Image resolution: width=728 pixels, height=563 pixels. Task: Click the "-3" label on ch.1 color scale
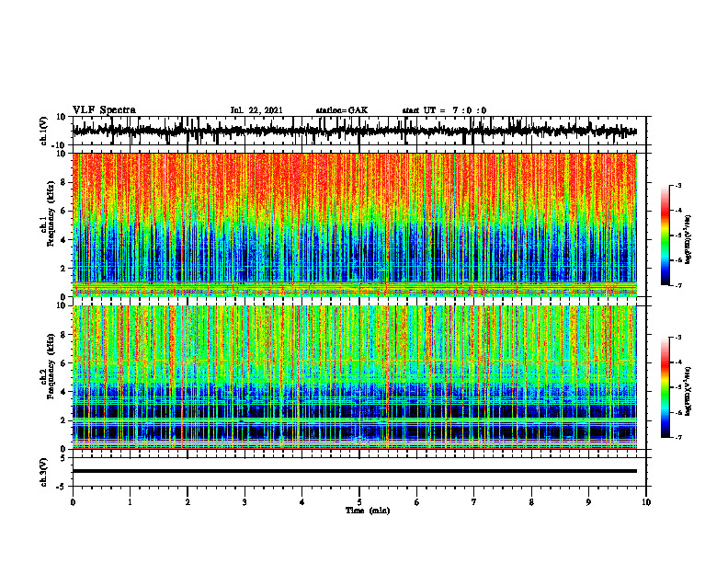[x=678, y=185]
